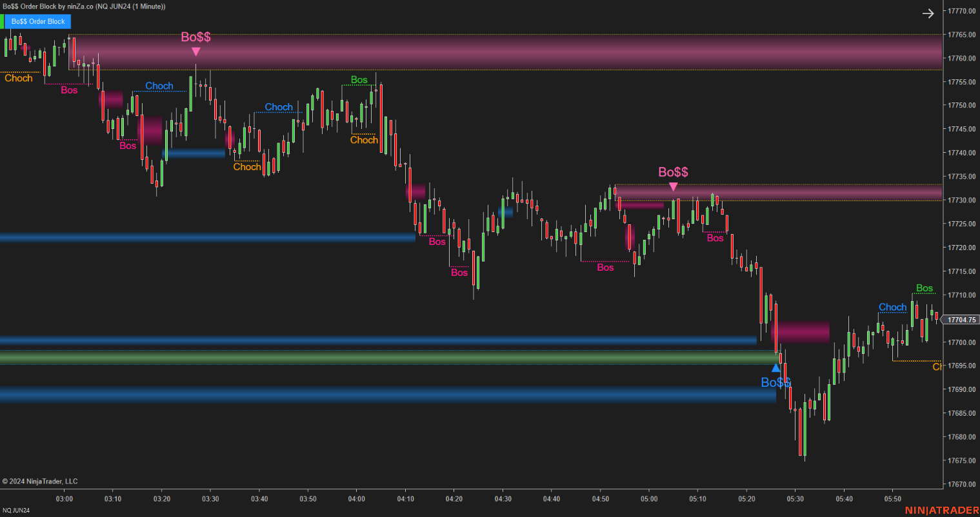980x517 pixels.
Task: Click the Choch label near 04:00
Action: click(x=364, y=140)
